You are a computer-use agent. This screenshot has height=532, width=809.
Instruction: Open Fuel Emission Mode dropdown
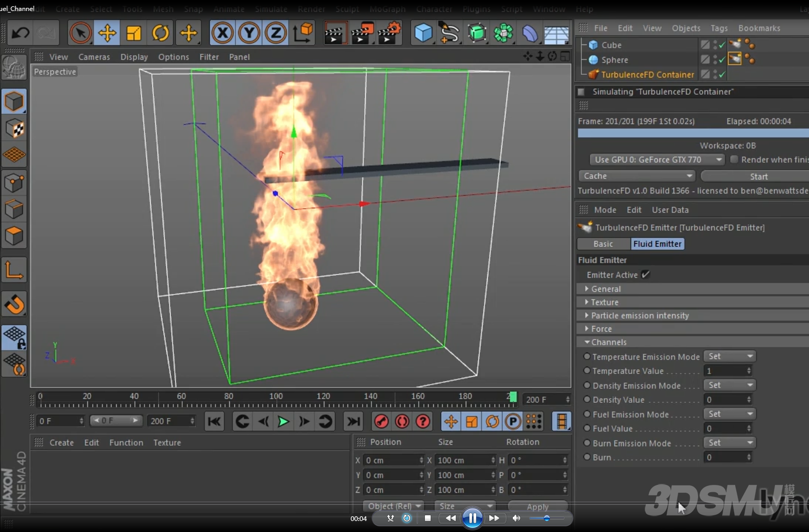[x=730, y=414]
